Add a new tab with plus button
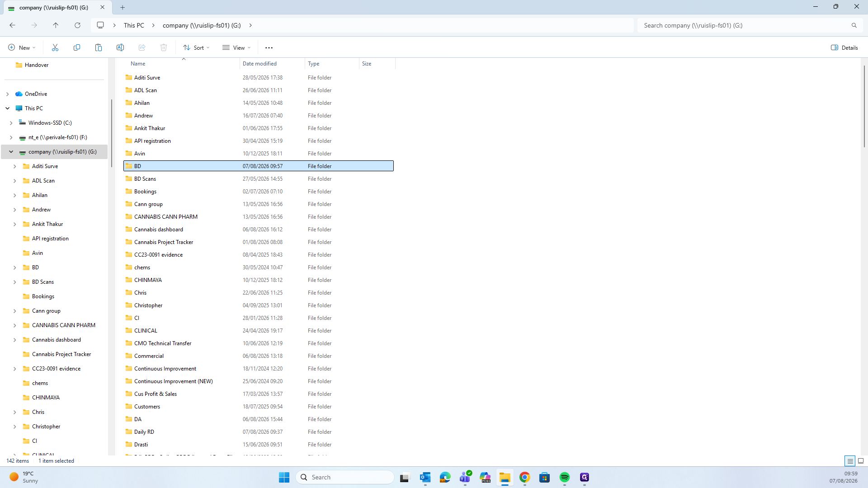Screen dimensions: 868x488 click(123, 7)
